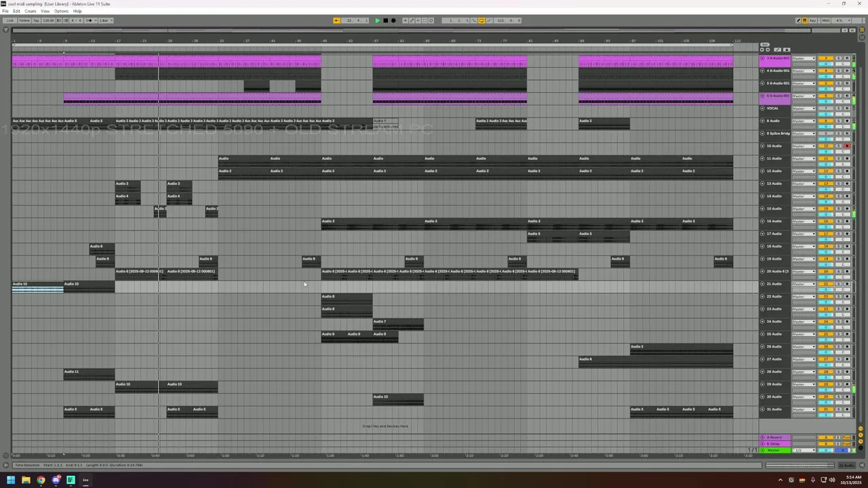Click the tempo field showing 130.00
Viewport: 868px width, 488px height.
click(x=49, y=20)
